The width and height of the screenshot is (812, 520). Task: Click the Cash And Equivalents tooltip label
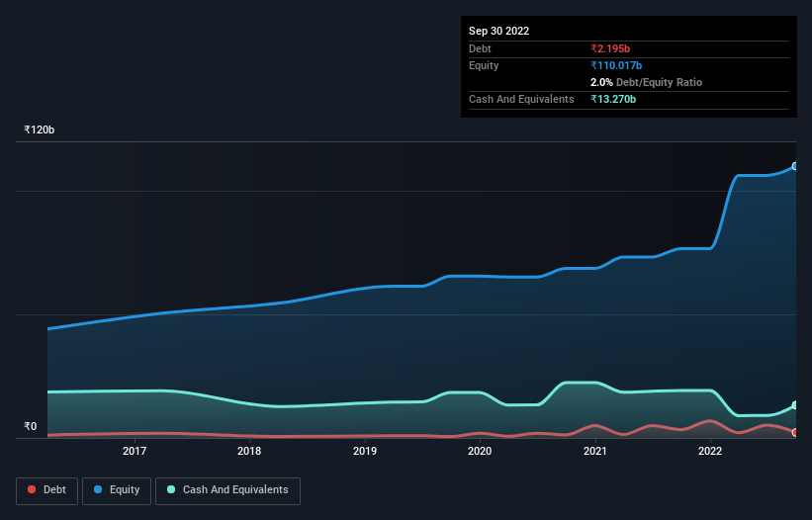521,99
